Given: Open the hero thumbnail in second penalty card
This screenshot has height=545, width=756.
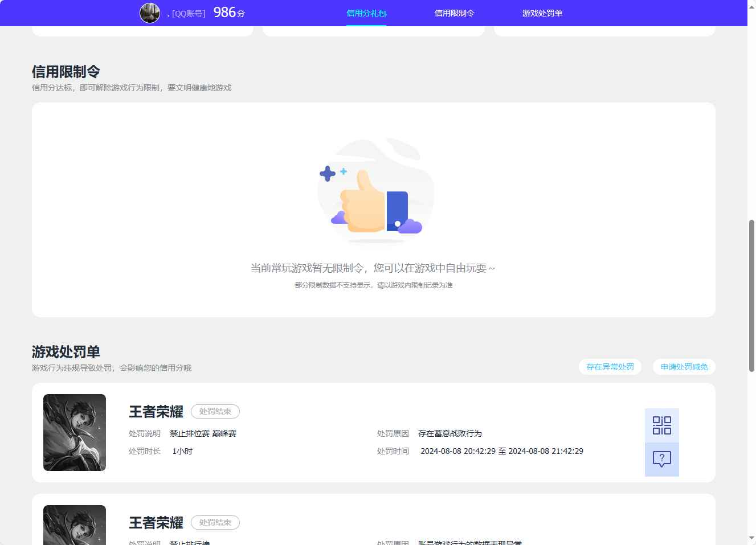Looking at the screenshot, I should pos(75,525).
